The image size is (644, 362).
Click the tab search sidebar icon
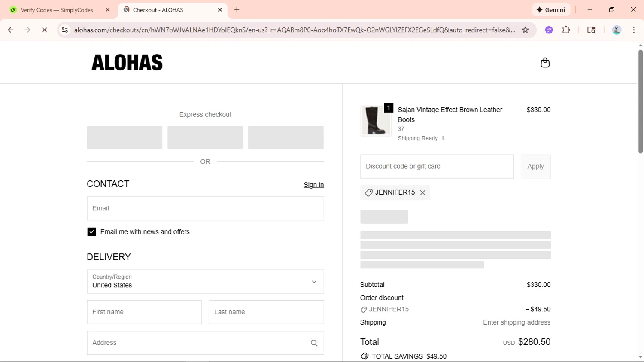point(591,30)
